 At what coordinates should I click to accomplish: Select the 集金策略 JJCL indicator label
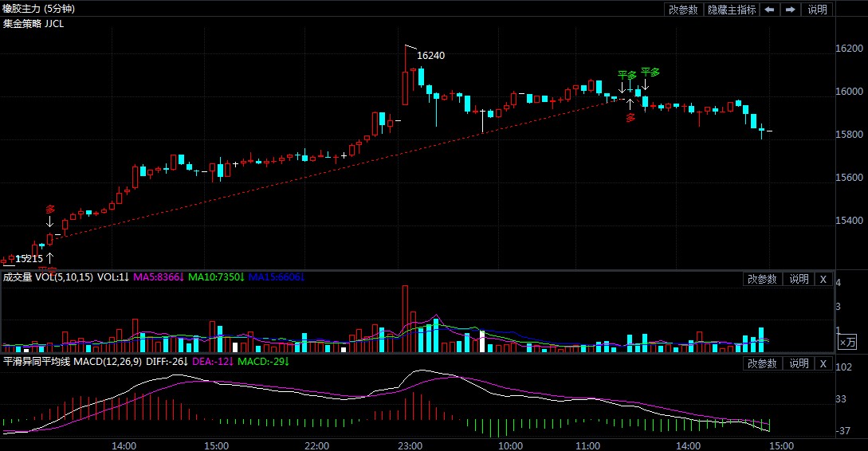coord(33,24)
